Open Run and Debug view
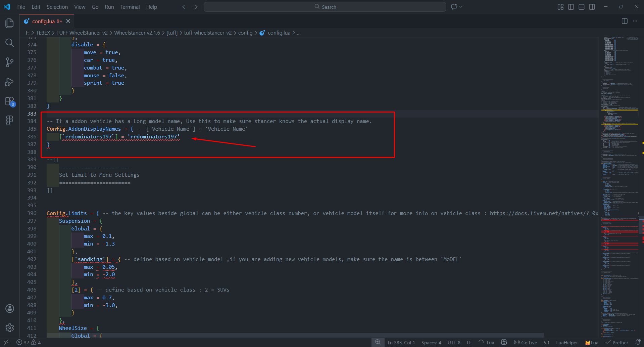The image size is (644, 347). pyautogui.click(x=10, y=82)
